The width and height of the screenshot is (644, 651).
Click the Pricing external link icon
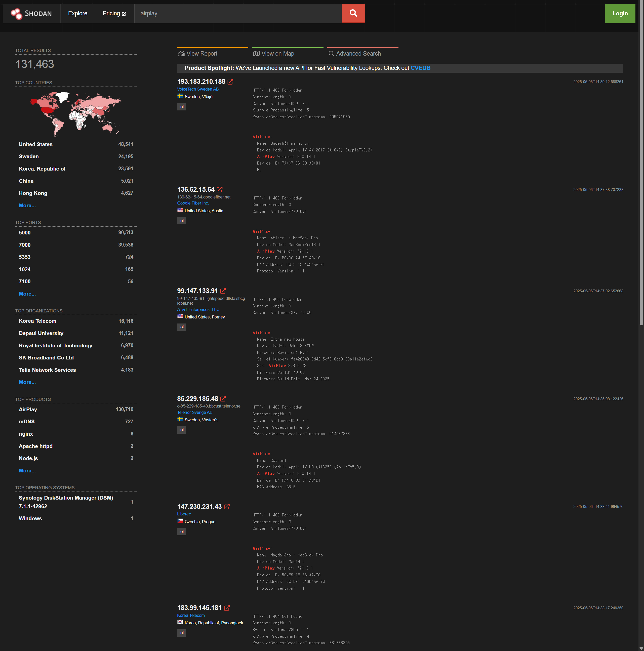[x=124, y=14]
